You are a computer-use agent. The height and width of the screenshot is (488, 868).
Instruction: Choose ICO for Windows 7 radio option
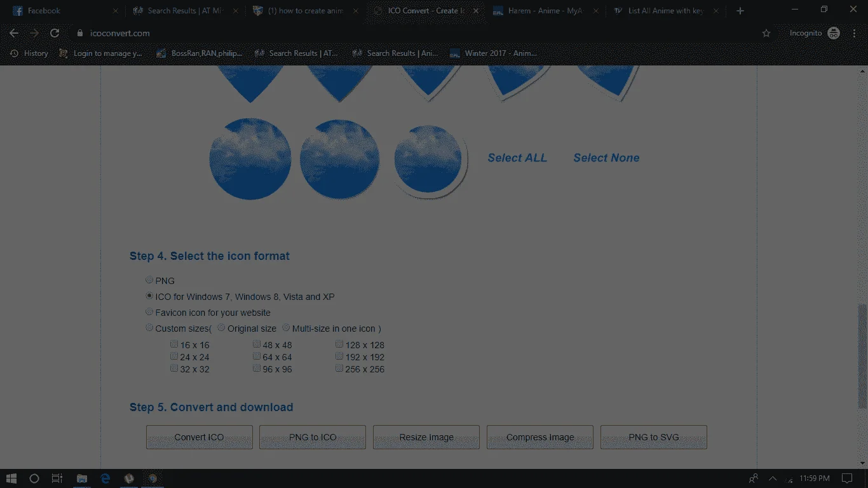(149, 295)
